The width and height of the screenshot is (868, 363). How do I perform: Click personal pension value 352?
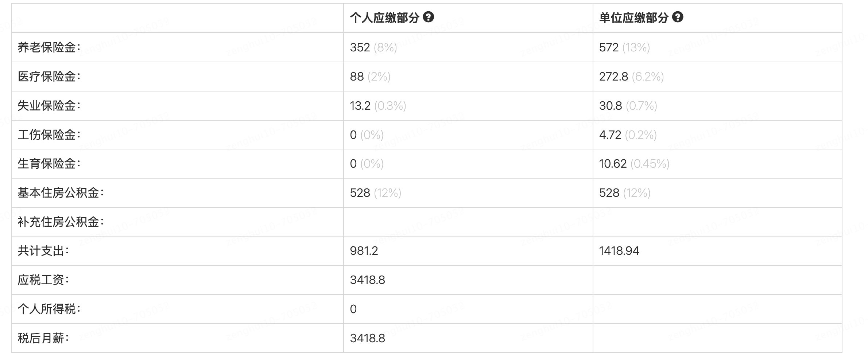click(x=360, y=47)
